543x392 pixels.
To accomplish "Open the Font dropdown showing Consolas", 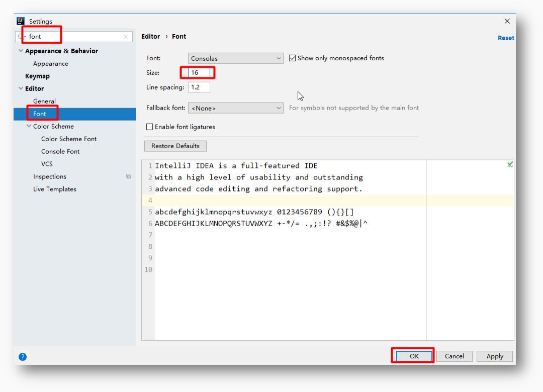I will [235, 58].
